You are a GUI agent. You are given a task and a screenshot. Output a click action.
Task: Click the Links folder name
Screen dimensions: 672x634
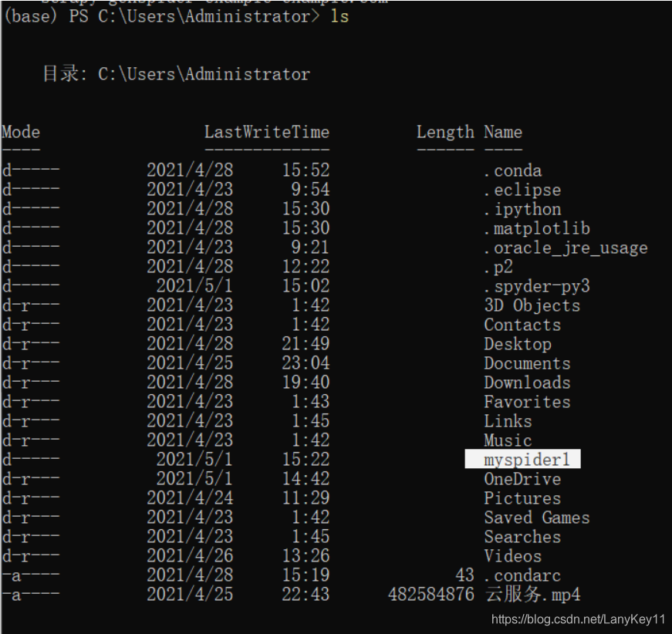[x=508, y=421]
